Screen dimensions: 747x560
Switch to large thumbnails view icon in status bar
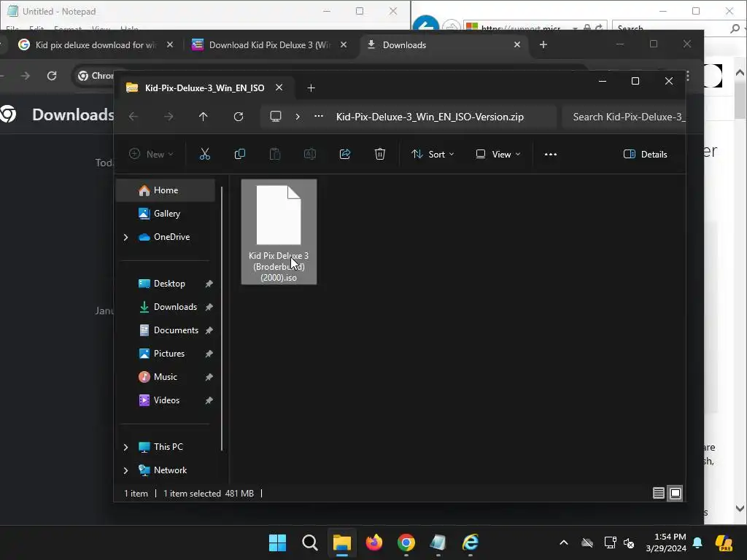click(x=675, y=494)
